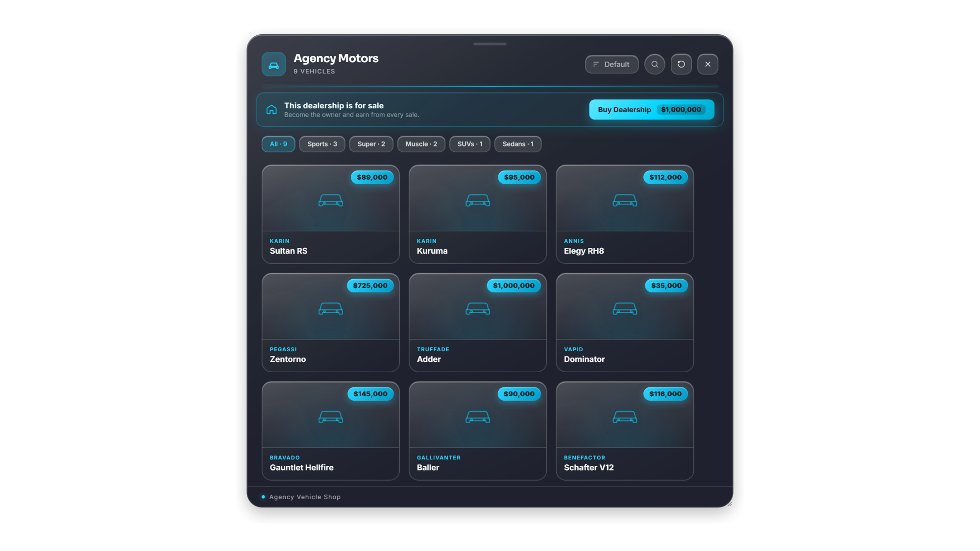
Task: Click the Schafter V12 car outline icon
Action: tap(625, 417)
